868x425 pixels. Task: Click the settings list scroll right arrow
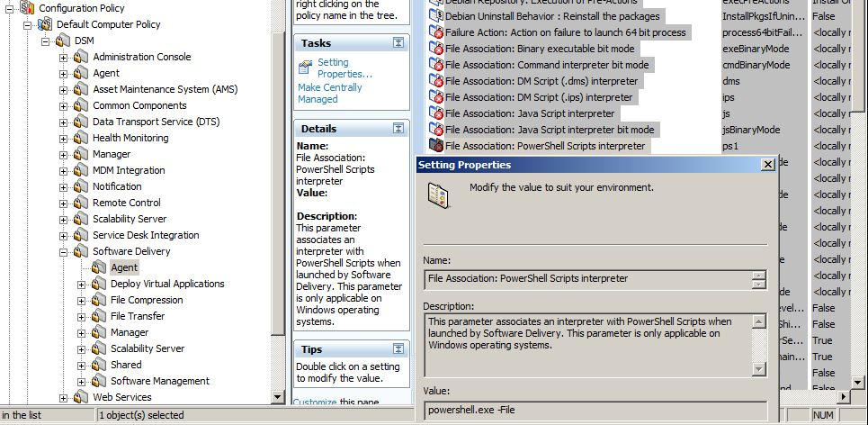click(845, 396)
